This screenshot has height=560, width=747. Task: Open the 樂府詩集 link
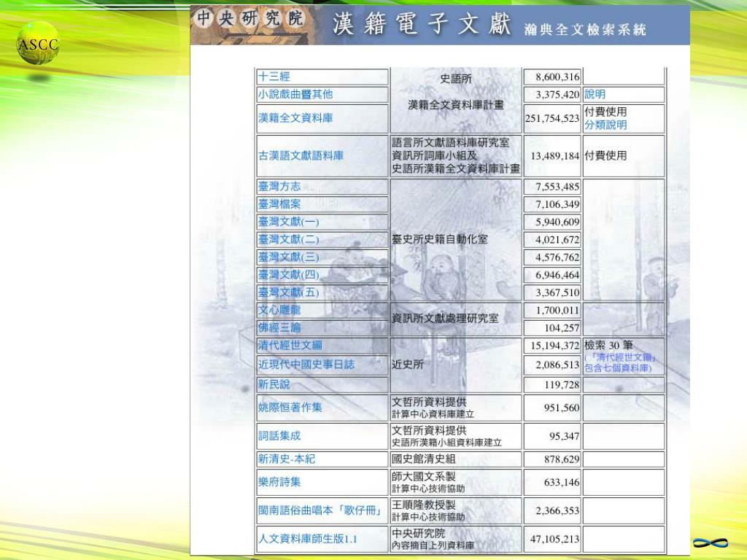(279, 482)
